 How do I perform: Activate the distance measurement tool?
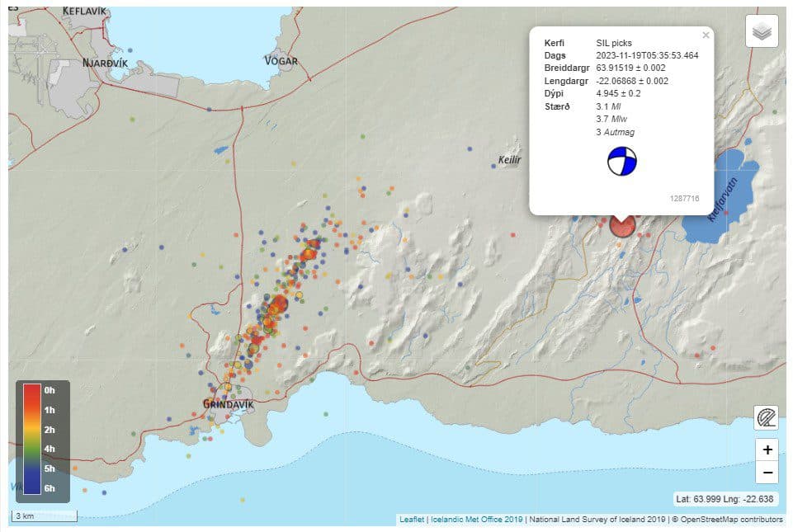tap(767, 417)
